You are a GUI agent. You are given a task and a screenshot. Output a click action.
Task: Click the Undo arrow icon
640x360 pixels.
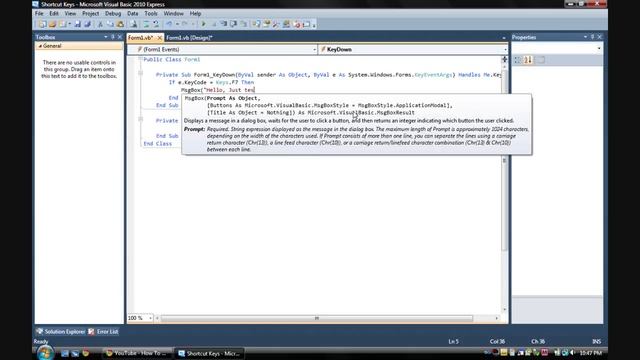169,24
